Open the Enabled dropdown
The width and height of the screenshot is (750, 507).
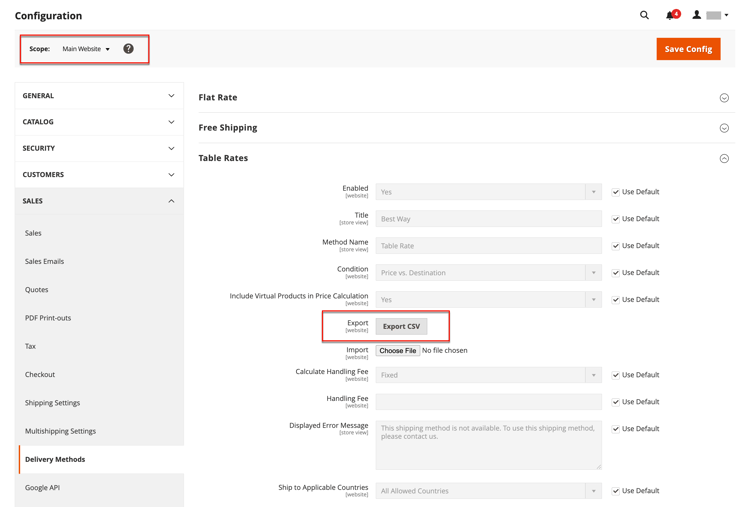click(488, 192)
